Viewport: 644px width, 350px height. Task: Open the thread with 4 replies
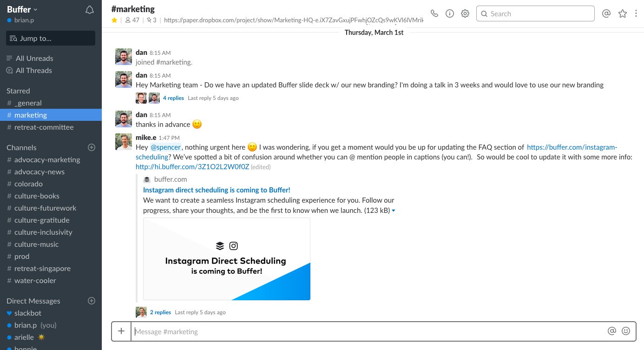click(x=173, y=98)
